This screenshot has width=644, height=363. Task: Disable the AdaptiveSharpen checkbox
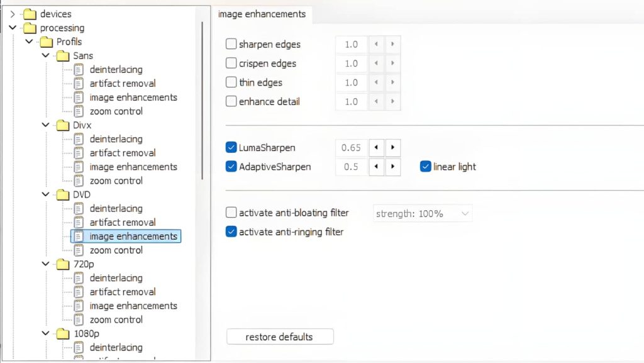point(231,166)
